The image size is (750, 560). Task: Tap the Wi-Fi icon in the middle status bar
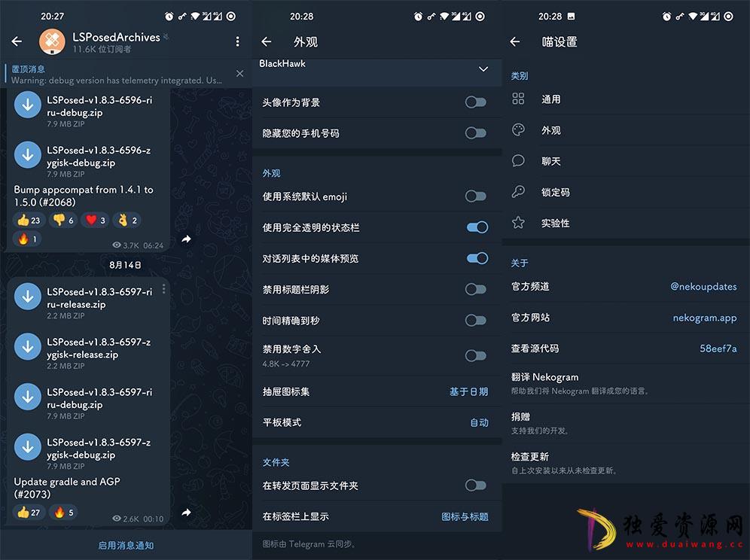(444, 17)
